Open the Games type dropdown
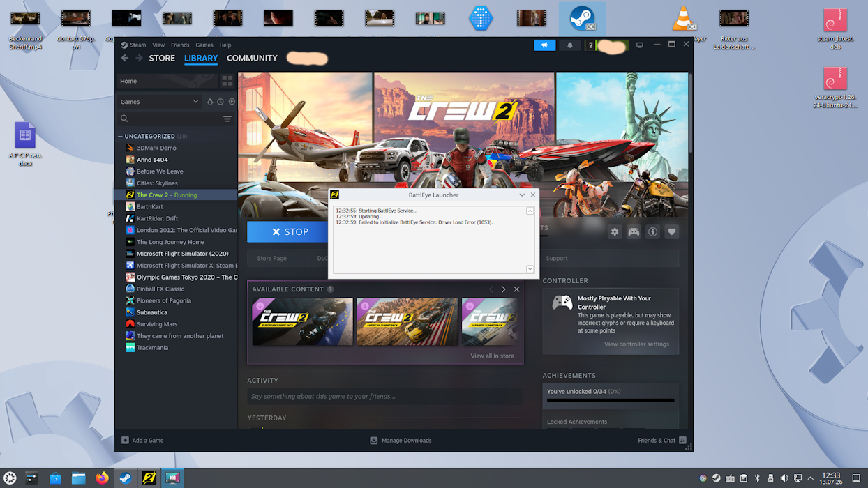Viewport: 868px width, 488px height. [160, 102]
